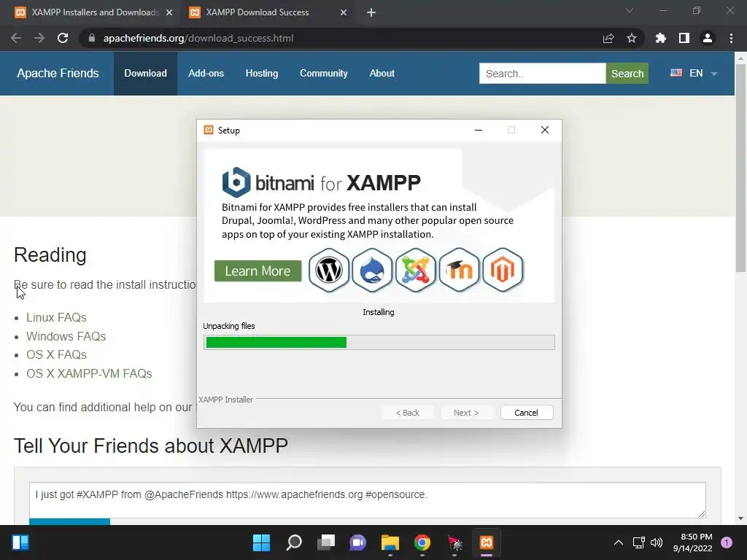This screenshot has height=560, width=747.
Task: Go back to previous page in Chrome
Action: click(x=16, y=38)
